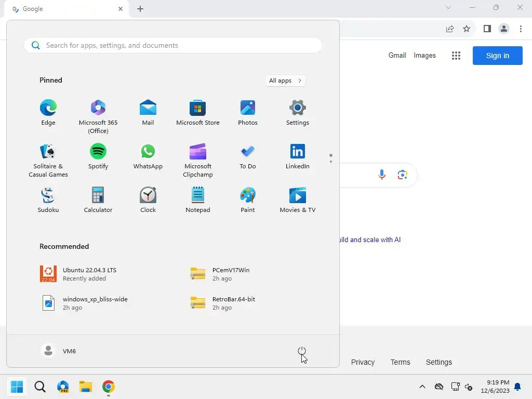Close the Google browser tab

coord(121,9)
